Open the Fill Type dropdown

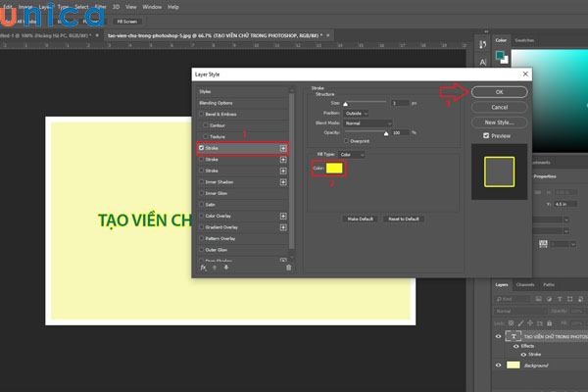tap(353, 154)
